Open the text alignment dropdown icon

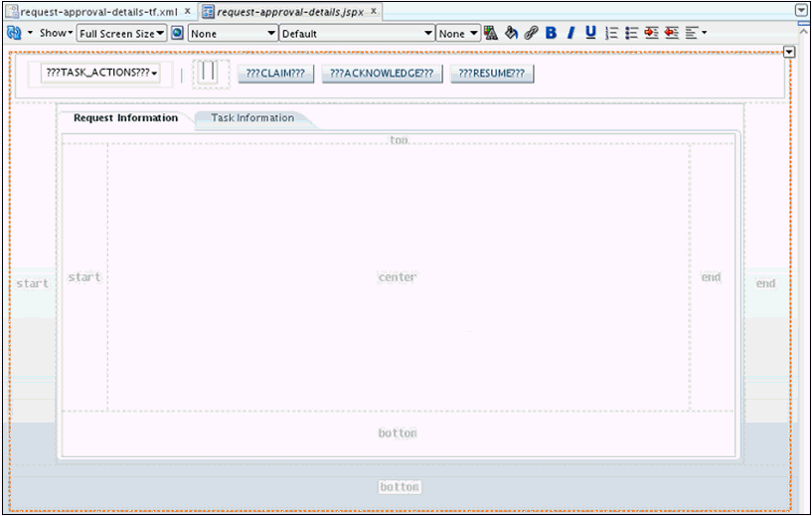click(696, 33)
